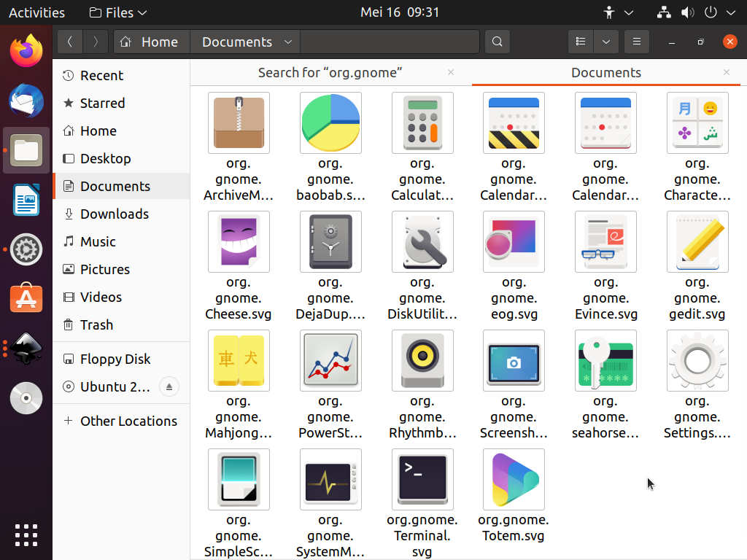
Task: Launch Firefox from the dock
Action: [x=26, y=50]
